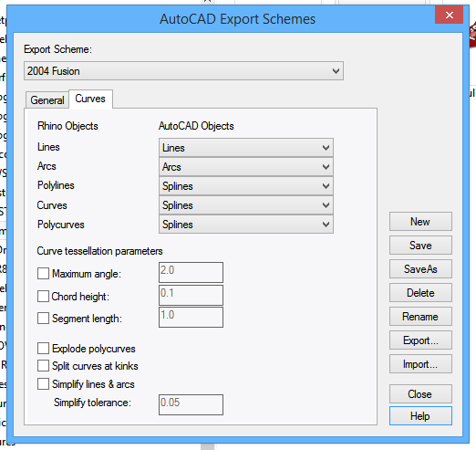Click the Rhino Objects column header

pyautogui.click(x=67, y=126)
